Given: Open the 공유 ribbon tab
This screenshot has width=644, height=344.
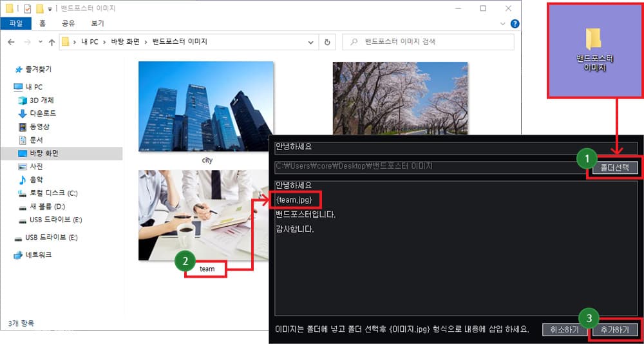Looking at the screenshot, I should pos(68,23).
